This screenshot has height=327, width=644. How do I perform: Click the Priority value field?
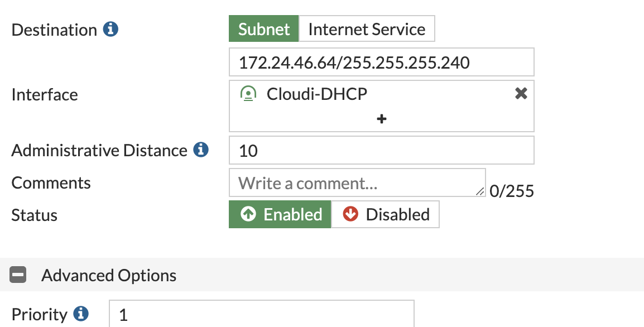[262, 314]
